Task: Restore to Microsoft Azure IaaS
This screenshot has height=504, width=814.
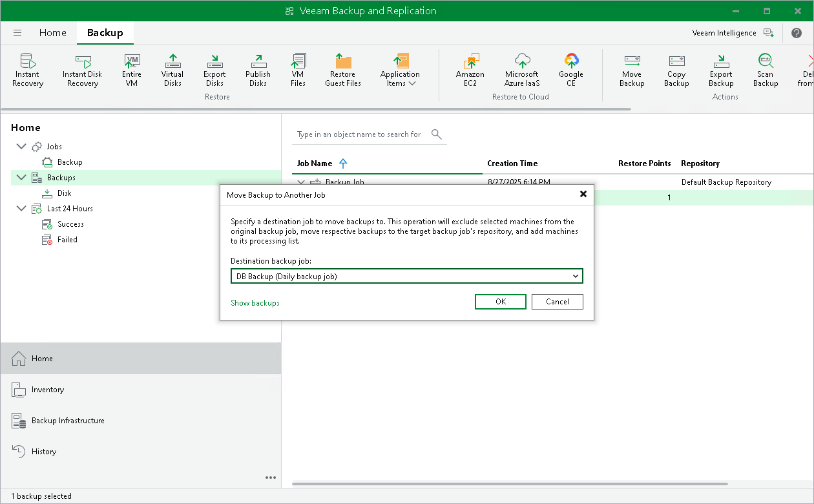Action: click(522, 70)
